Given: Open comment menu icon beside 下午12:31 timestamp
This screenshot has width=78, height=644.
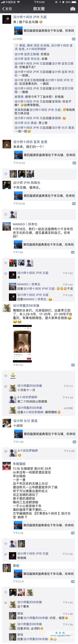Looking at the screenshot, I should tap(72, 582).
